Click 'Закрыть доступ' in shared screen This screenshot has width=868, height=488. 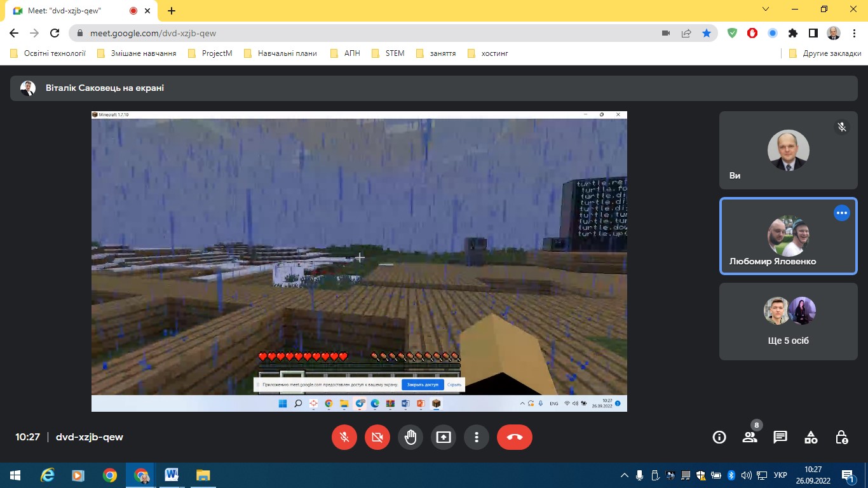pyautogui.click(x=423, y=384)
